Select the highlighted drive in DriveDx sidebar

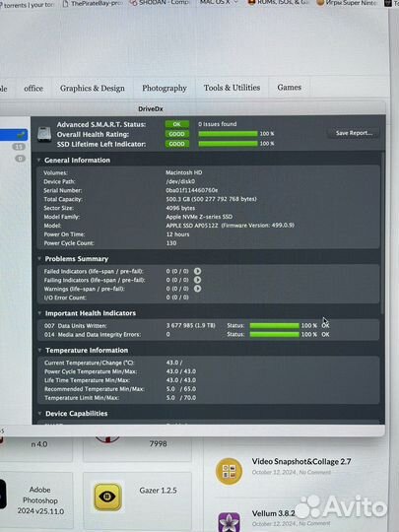(14, 135)
